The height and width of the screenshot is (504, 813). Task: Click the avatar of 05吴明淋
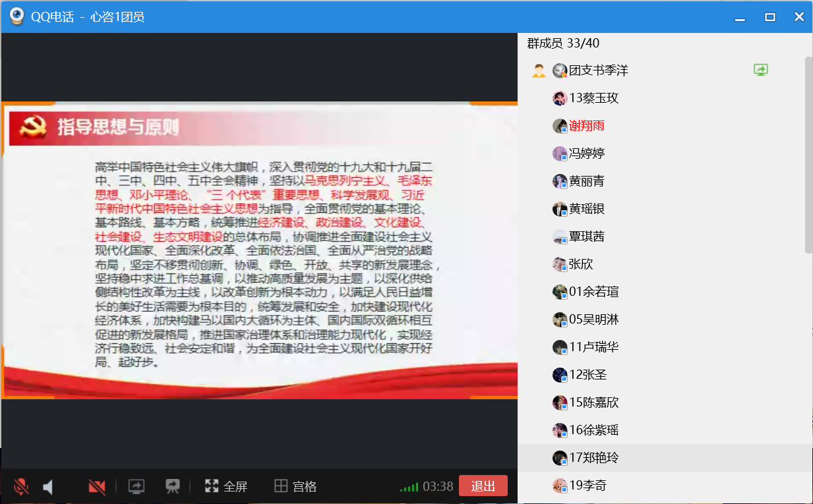[x=560, y=320]
